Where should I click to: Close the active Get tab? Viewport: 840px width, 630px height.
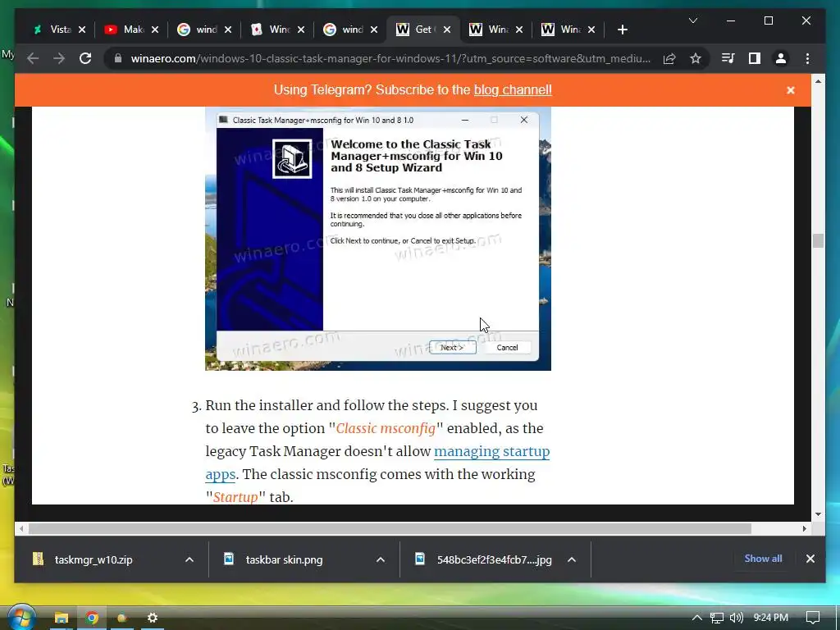click(447, 30)
